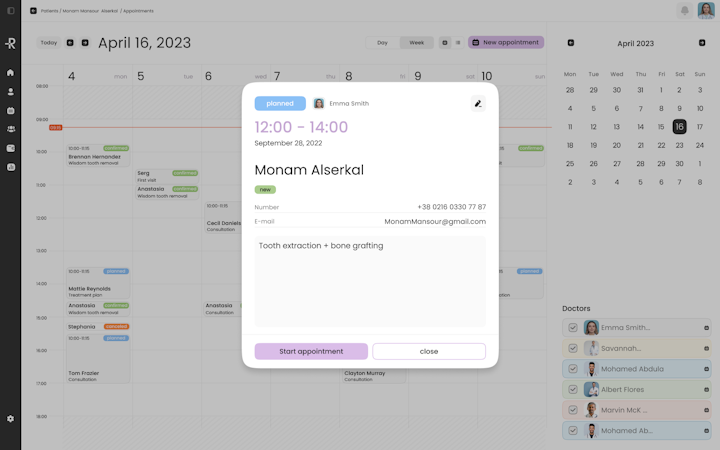The height and width of the screenshot is (450, 720).
Task: Toggle the Marvin McK doctor checkbox
Action: coord(573,410)
